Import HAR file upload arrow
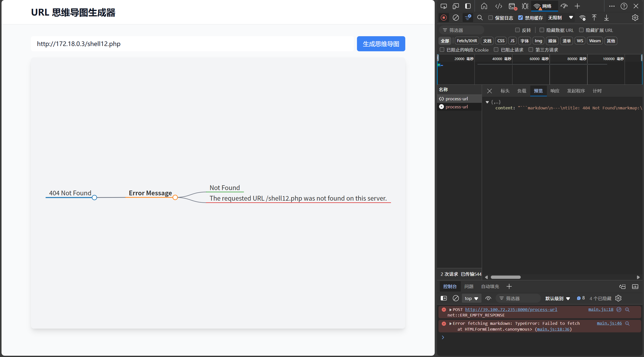 tap(594, 18)
